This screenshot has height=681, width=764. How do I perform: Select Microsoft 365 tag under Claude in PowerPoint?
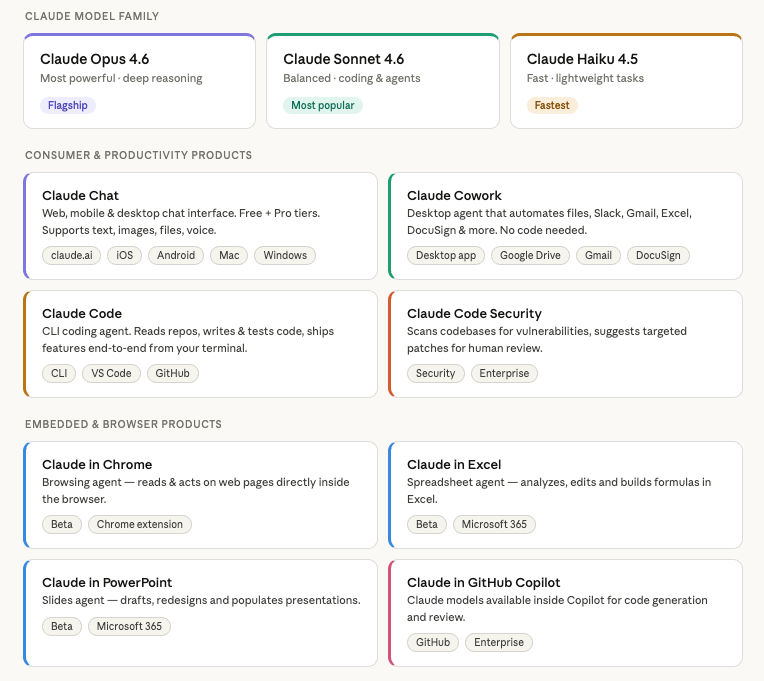[129, 626]
